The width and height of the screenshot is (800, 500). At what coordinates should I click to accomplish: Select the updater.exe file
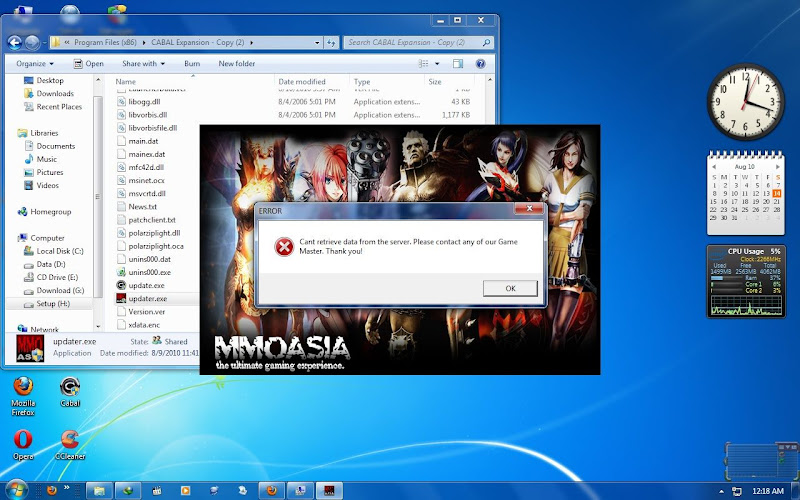tap(147, 298)
